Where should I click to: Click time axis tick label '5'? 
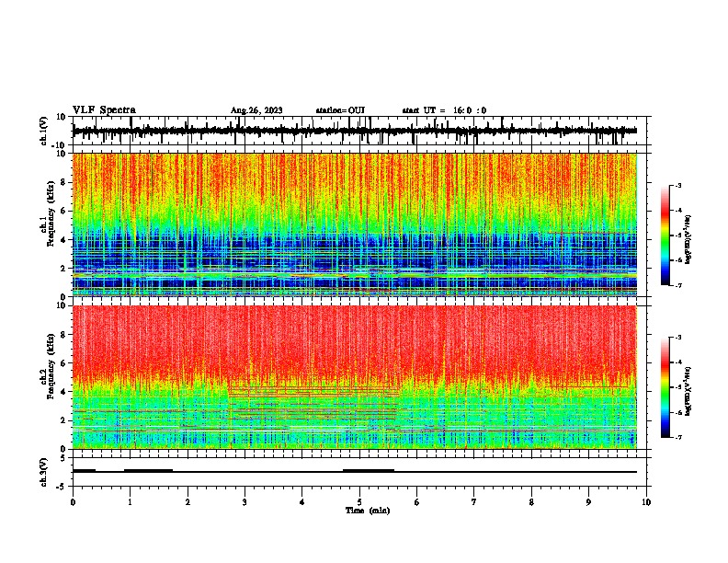(x=359, y=502)
